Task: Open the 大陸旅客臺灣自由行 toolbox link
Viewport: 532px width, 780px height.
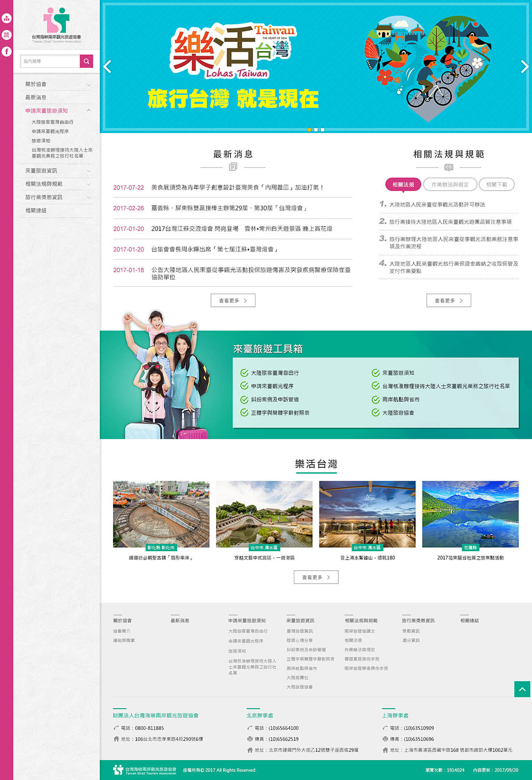Action: tap(274, 373)
